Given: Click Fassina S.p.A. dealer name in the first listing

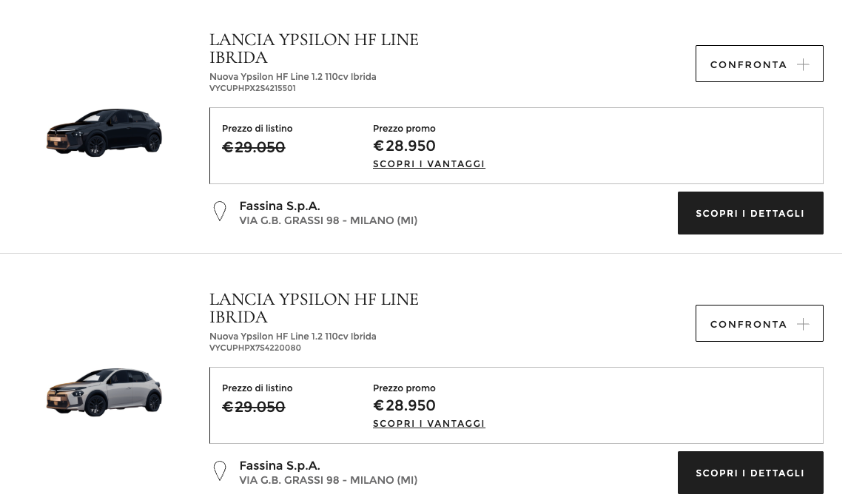Looking at the screenshot, I should click(280, 206).
